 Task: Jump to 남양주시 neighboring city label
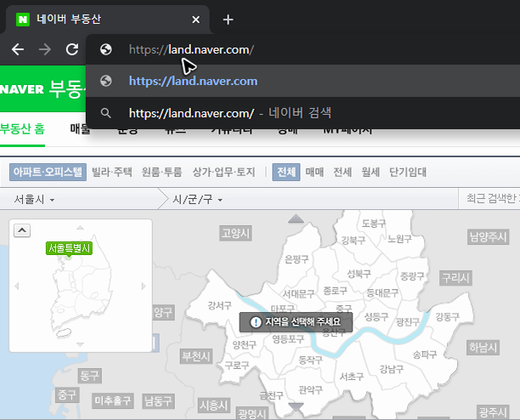(x=489, y=237)
